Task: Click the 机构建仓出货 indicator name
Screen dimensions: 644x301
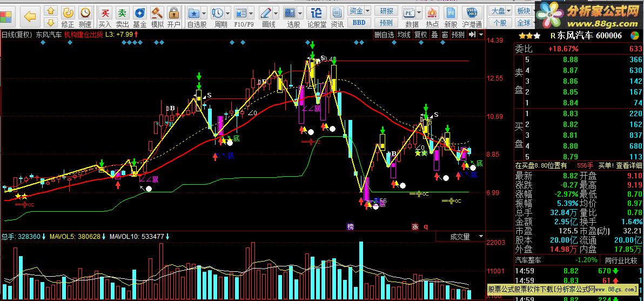Action: (x=83, y=35)
